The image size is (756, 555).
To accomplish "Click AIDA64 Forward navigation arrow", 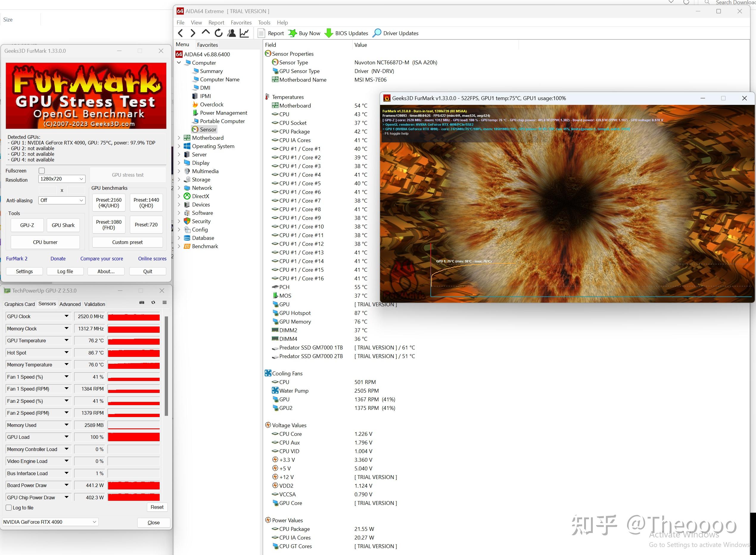I will pyautogui.click(x=193, y=33).
